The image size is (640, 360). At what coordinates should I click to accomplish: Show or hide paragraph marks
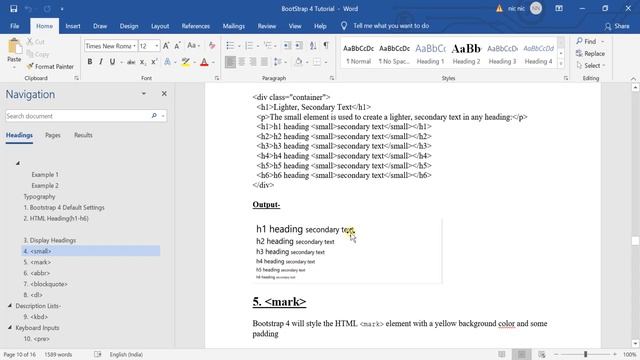click(x=326, y=45)
